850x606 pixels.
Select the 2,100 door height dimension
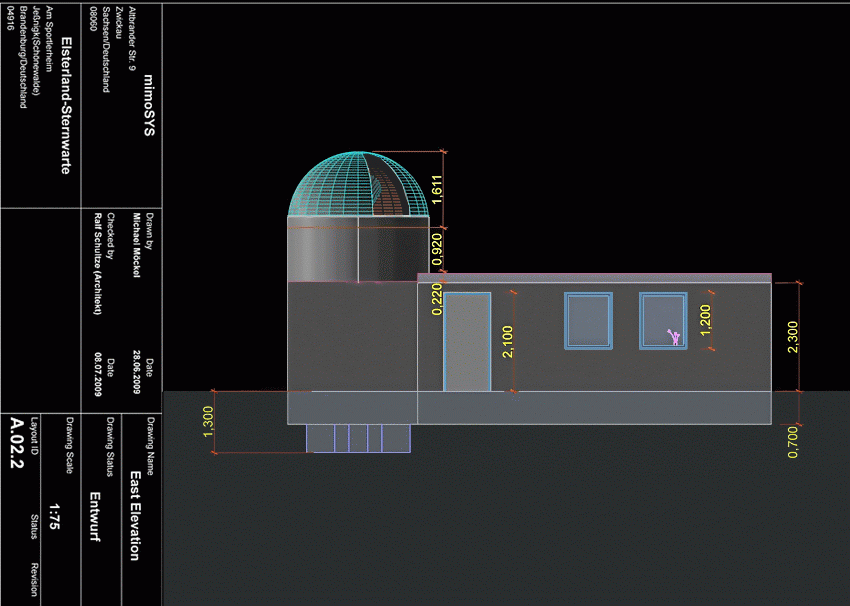(x=507, y=342)
